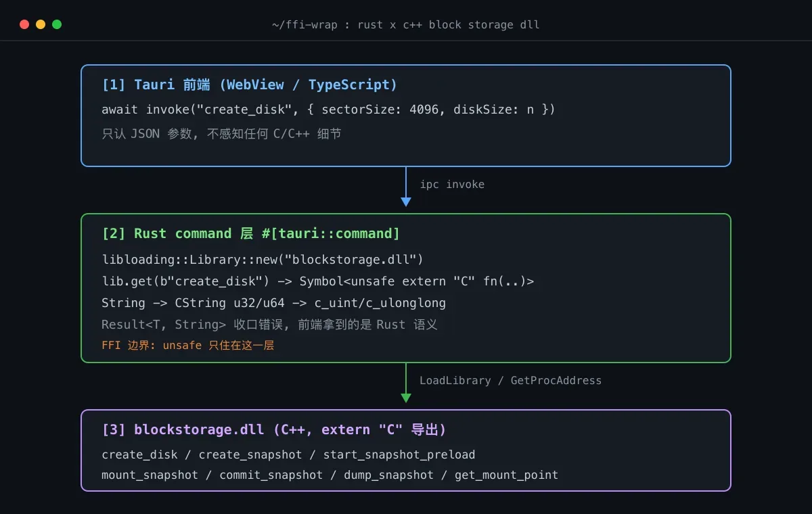
Task: Click the await invoke("create_disk") code line
Action: pyautogui.click(x=328, y=109)
